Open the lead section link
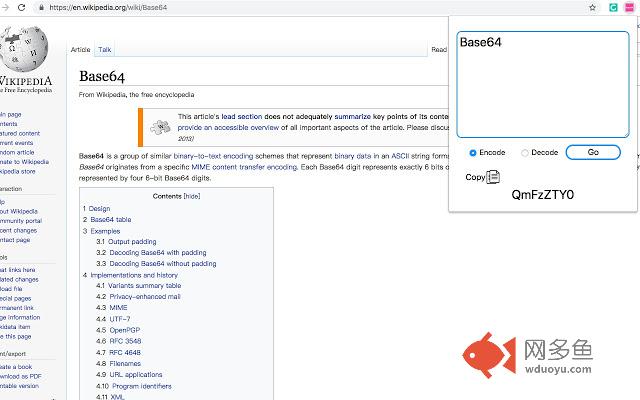The image size is (640, 400). pos(241,116)
